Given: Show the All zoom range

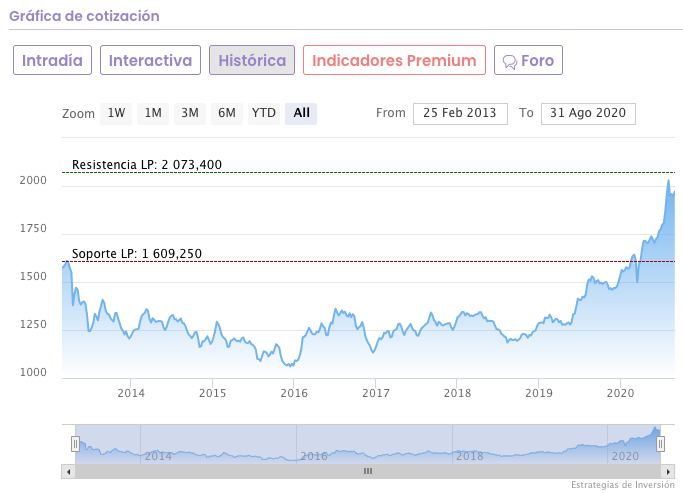Looking at the screenshot, I should 301,113.
